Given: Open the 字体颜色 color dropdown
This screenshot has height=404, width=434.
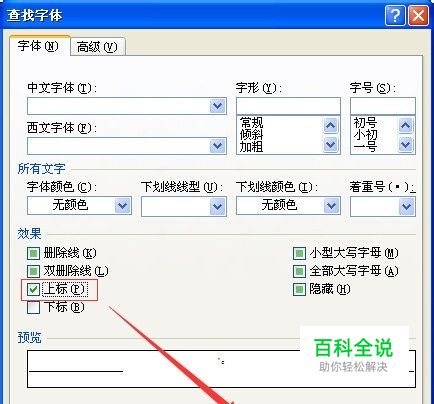Looking at the screenshot, I should click(123, 206).
